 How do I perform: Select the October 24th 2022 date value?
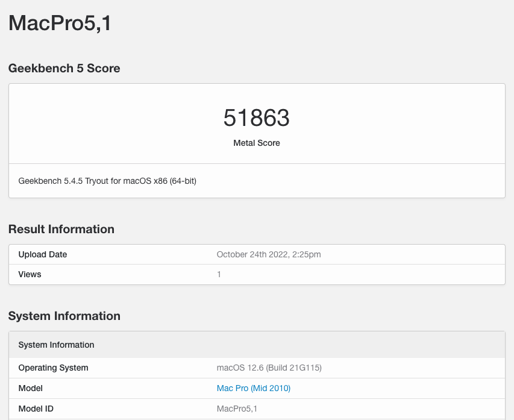point(269,254)
